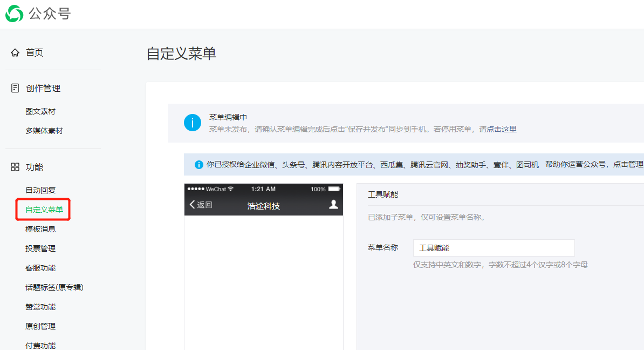Open 图文素材 in the sidebar
The height and width of the screenshot is (350, 644).
(x=40, y=111)
